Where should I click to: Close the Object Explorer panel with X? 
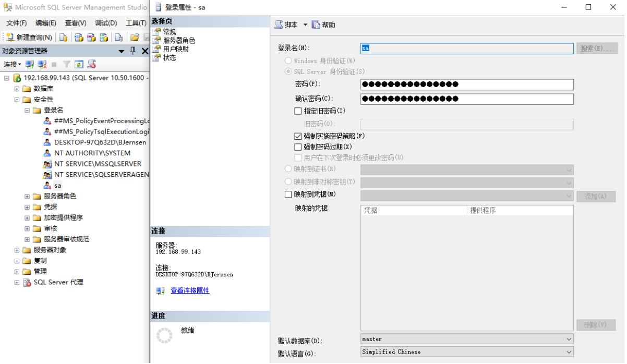[x=144, y=51]
